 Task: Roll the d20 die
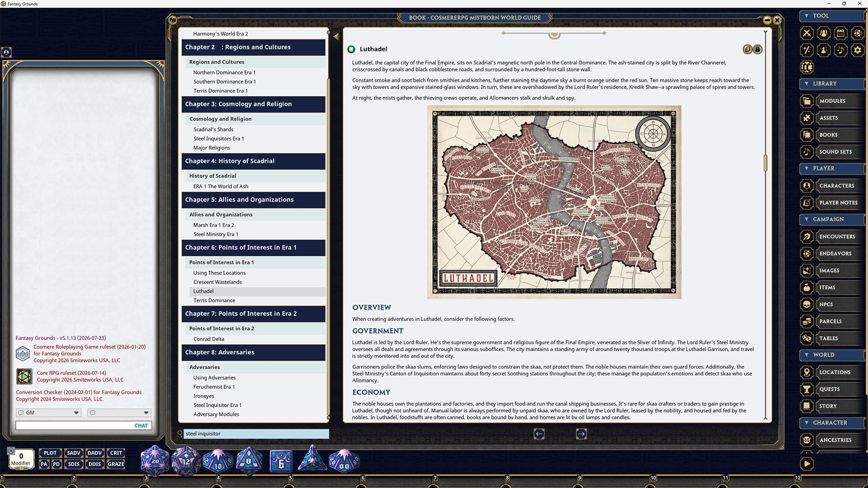click(155, 461)
